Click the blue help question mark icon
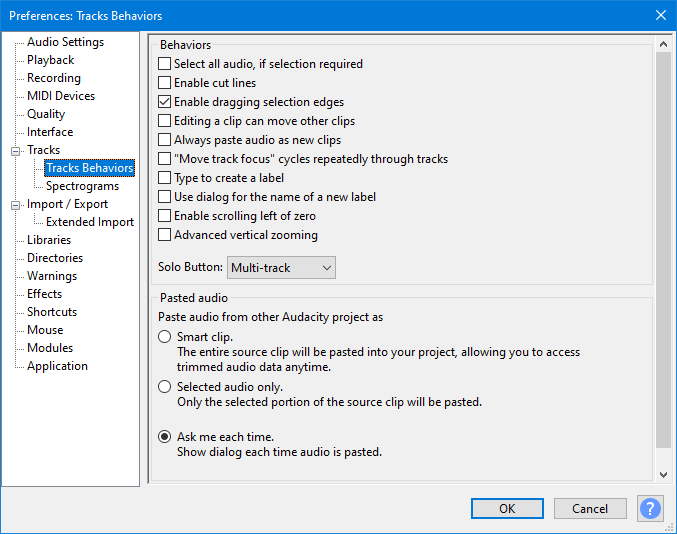The width and height of the screenshot is (677, 534). 650,508
